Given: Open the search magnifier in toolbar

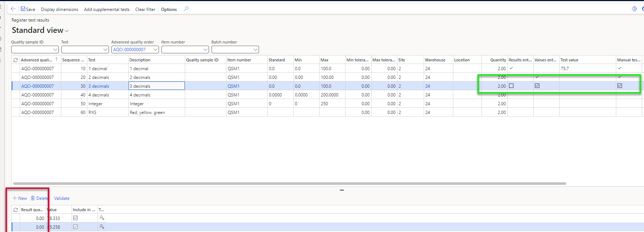Looking at the screenshot, I should pyautogui.click(x=186, y=9).
